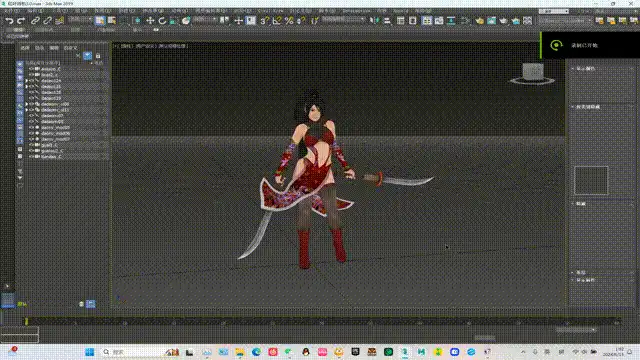Click the Undo arrow icon

point(9,20)
